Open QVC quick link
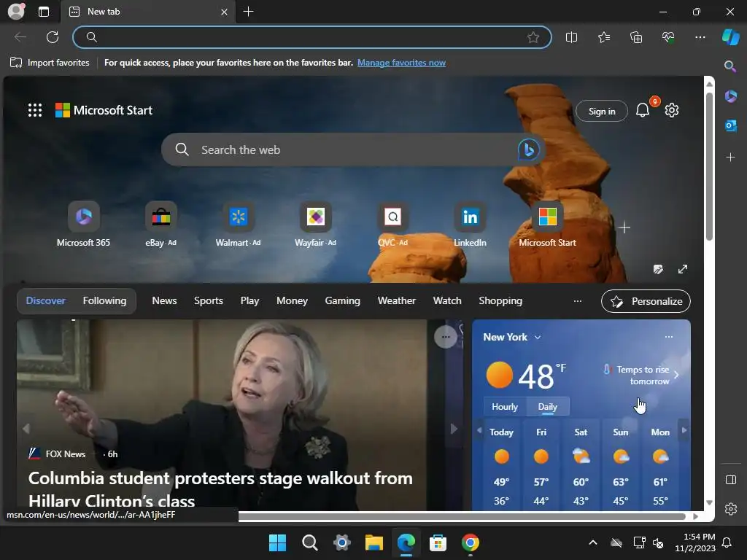The image size is (747, 560). 393,225
